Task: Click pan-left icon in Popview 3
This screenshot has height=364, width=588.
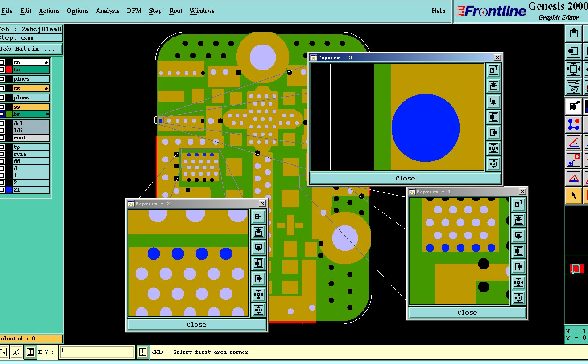Action: 493,117
